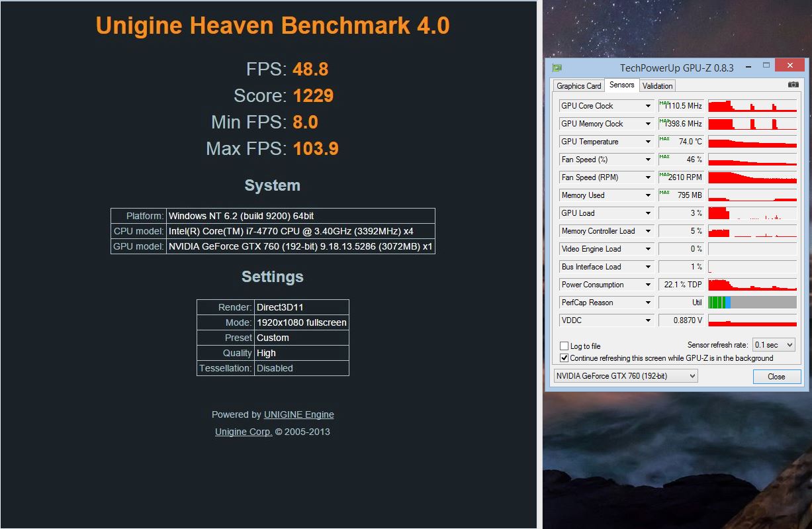Click the Min FPS value 8.0
812x529 pixels.
point(305,122)
